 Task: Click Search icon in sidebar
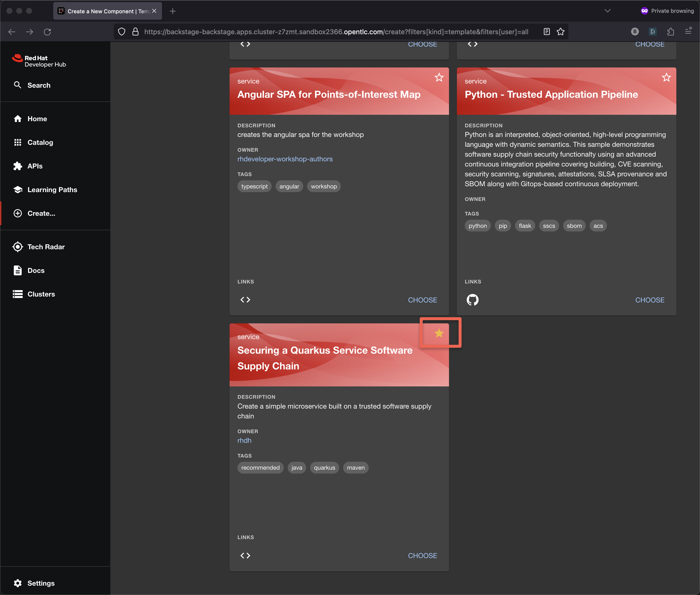click(17, 85)
